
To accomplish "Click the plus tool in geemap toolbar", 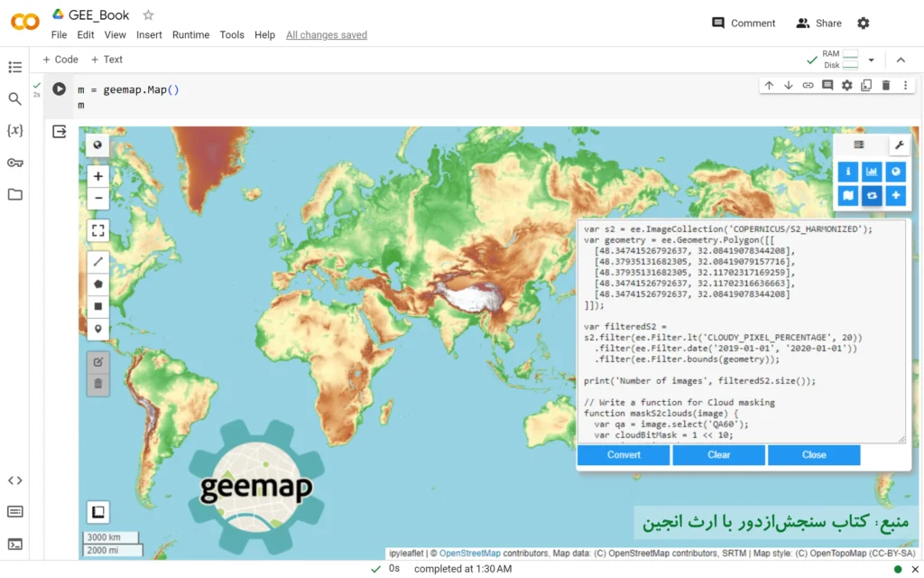I will tap(896, 195).
